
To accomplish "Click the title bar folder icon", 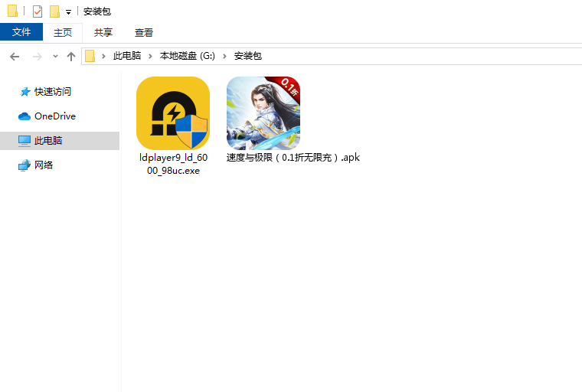I will pyautogui.click(x=12, y=11).
